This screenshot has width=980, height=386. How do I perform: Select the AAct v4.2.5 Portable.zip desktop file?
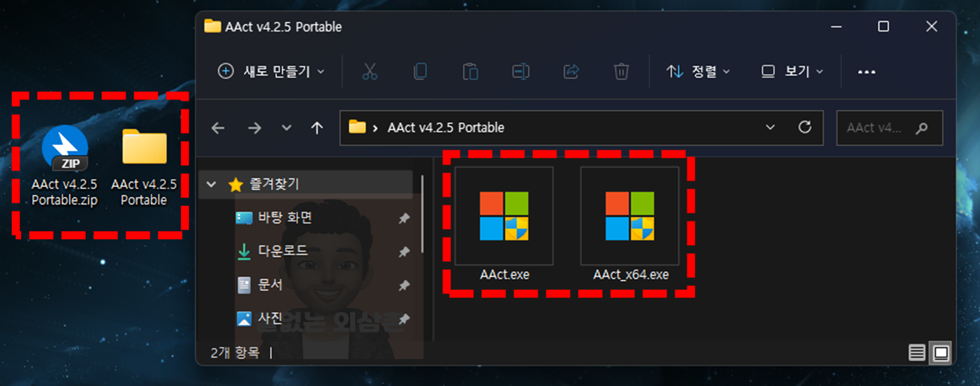64,166
